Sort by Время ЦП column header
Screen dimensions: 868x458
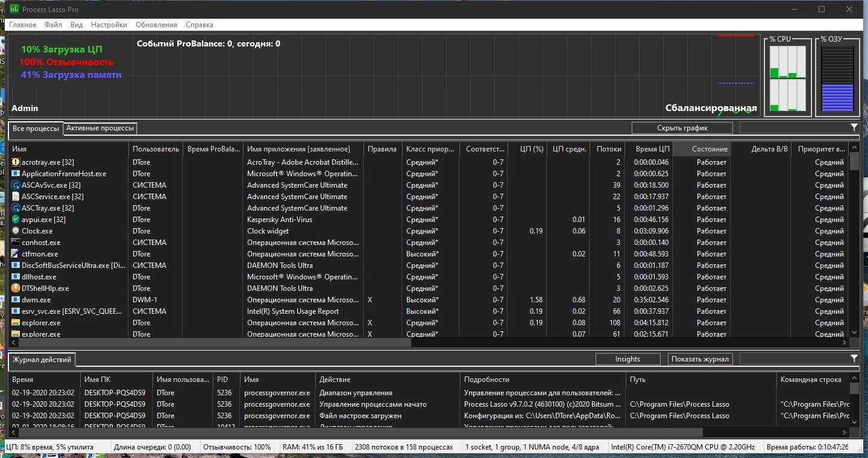649,149
